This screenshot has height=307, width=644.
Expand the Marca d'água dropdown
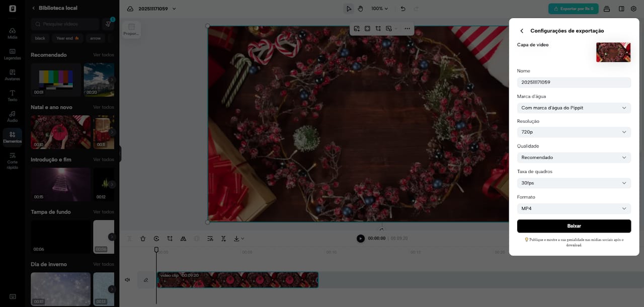(574, 108)
